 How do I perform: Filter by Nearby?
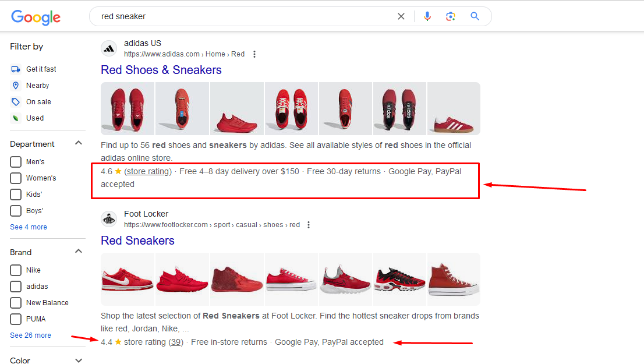coord(37,86)
